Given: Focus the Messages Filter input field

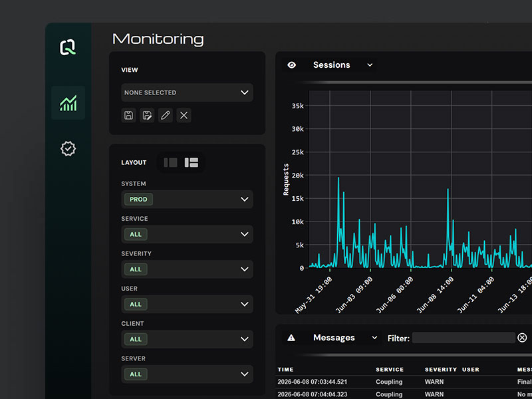Looking at the screenshot, I should coord(464,338).
